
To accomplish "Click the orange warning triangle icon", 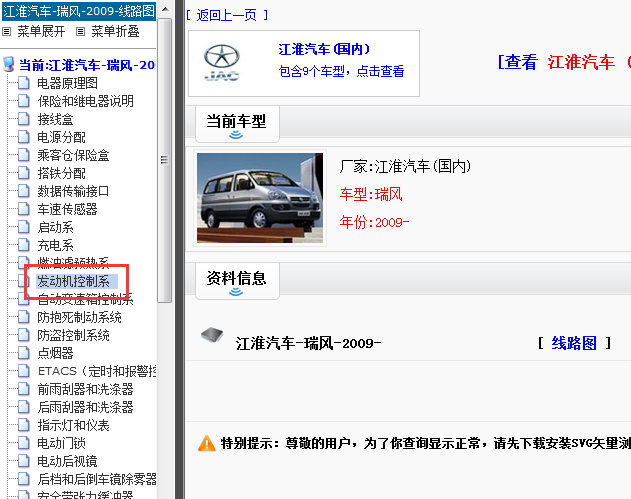I will pyautogui.click(x=207, y=443).
